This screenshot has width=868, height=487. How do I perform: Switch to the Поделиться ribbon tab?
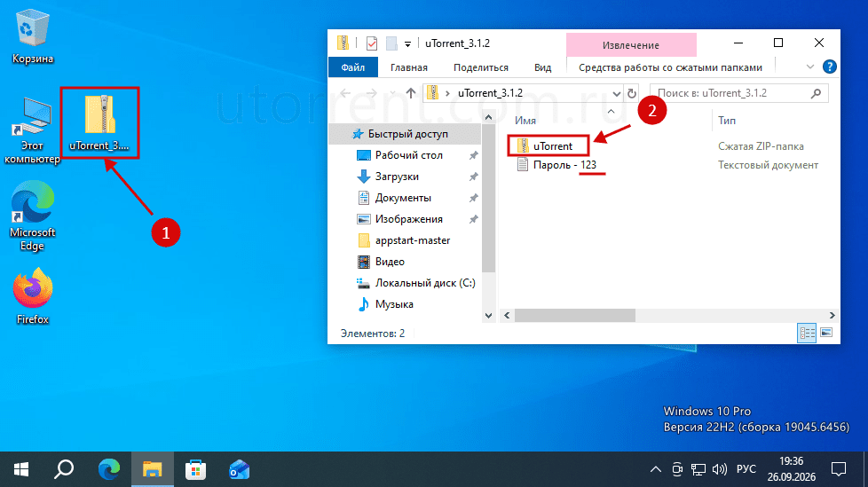click(480, 67)
